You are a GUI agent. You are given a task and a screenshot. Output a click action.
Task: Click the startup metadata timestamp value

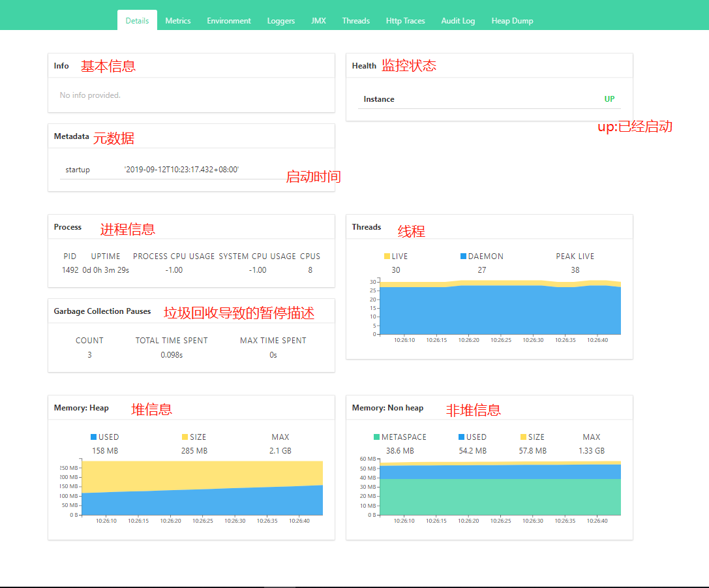(x=182, y=170)
